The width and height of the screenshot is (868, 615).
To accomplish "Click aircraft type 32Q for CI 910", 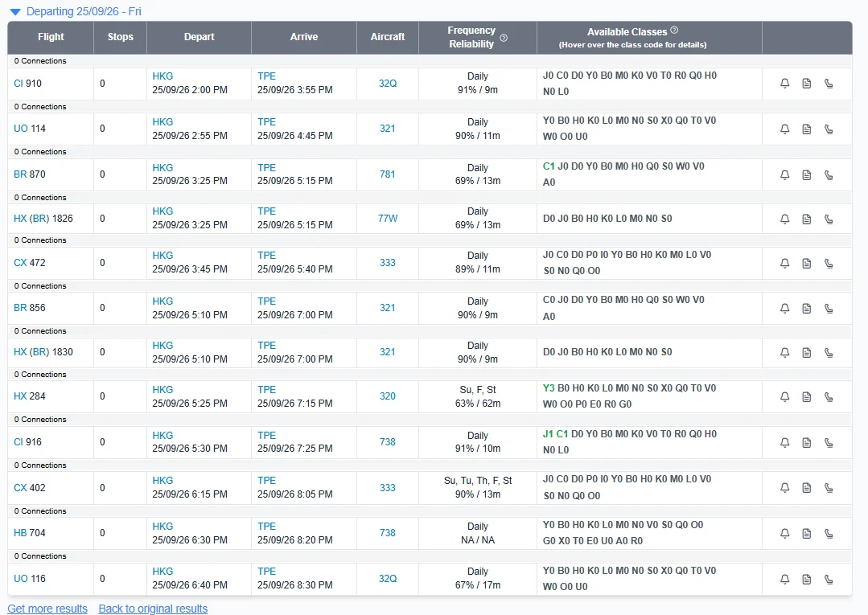I will click(x=388, y=84).
